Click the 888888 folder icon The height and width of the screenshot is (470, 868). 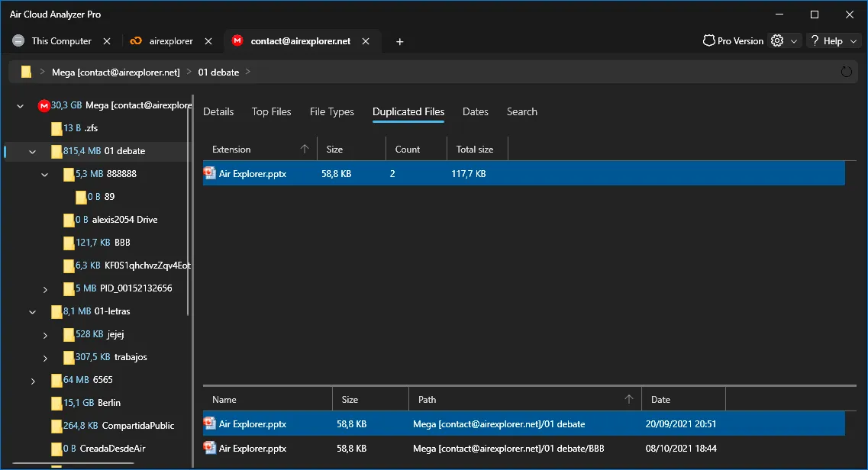pyautogui.click(x=69, y=174)
